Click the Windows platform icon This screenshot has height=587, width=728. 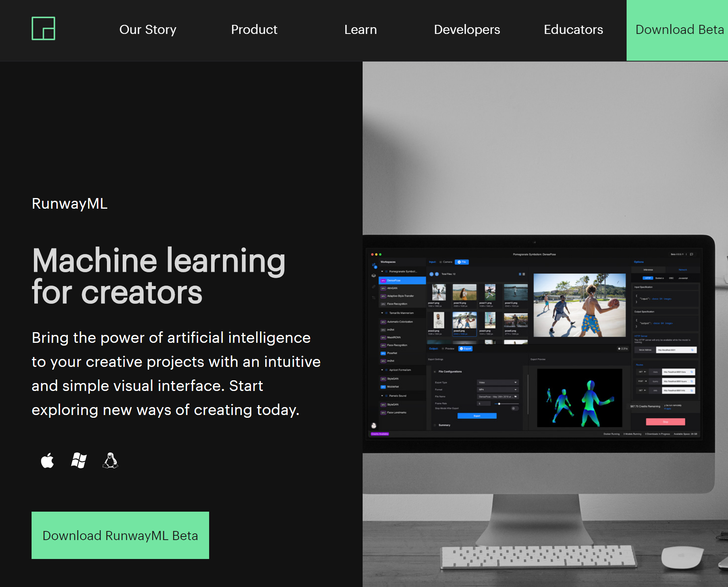[x=79, y=460]
